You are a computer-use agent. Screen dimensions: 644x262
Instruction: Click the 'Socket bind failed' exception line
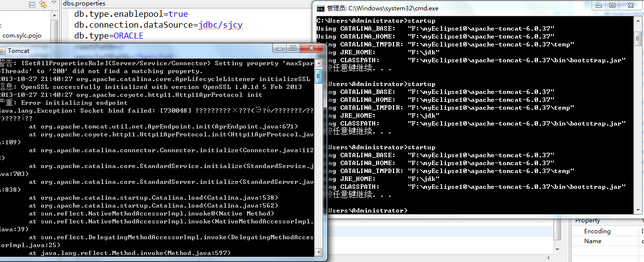click(x=157, y=111)
